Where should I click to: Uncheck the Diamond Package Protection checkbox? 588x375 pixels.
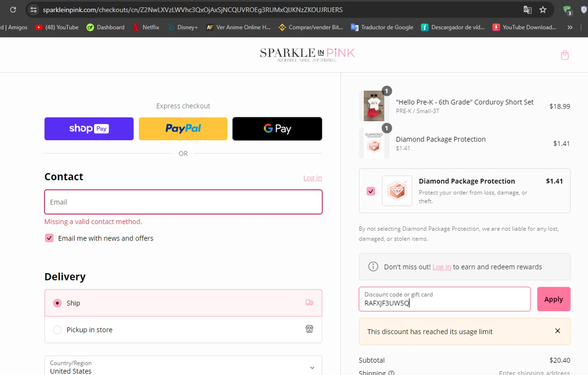[371, 191]
